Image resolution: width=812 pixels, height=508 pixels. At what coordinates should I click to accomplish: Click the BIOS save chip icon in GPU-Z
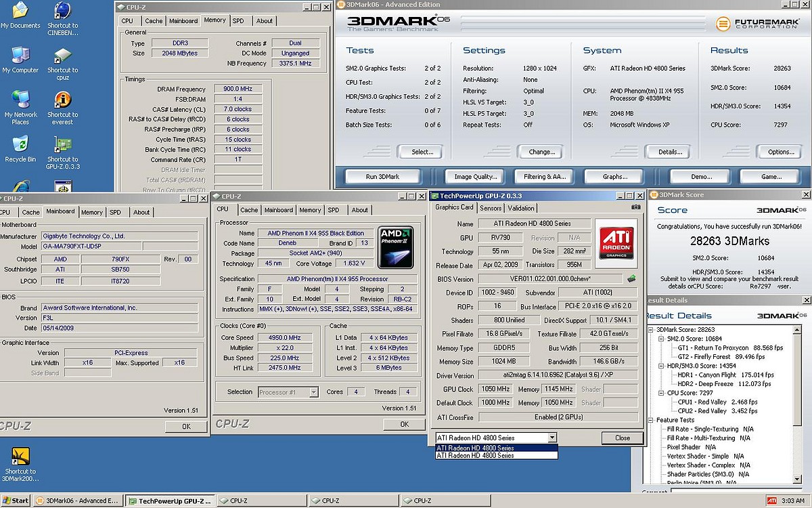coord(631,278)
